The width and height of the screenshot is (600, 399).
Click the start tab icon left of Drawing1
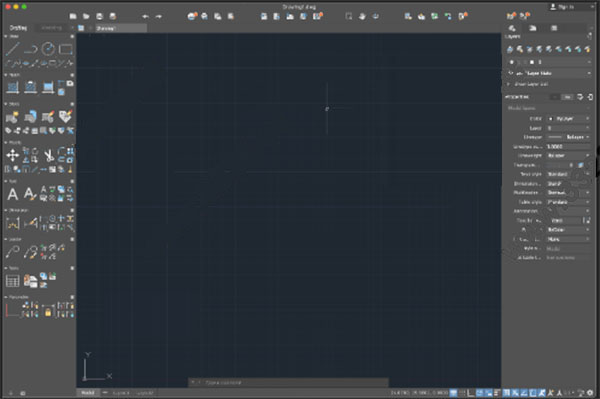tap(81, 28)
